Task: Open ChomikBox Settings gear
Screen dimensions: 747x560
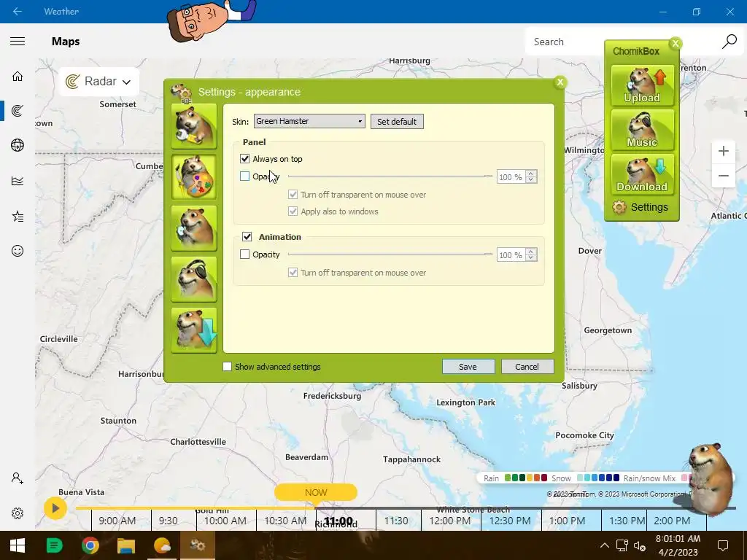Action: point(641,207)
